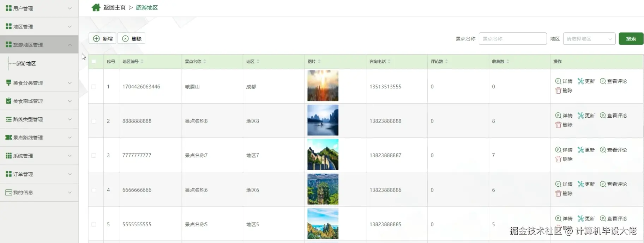This screenshot has height=243, width=644.
Task: Click the 用户管理 grid icon in sidebar
Action: coord(9,8)
